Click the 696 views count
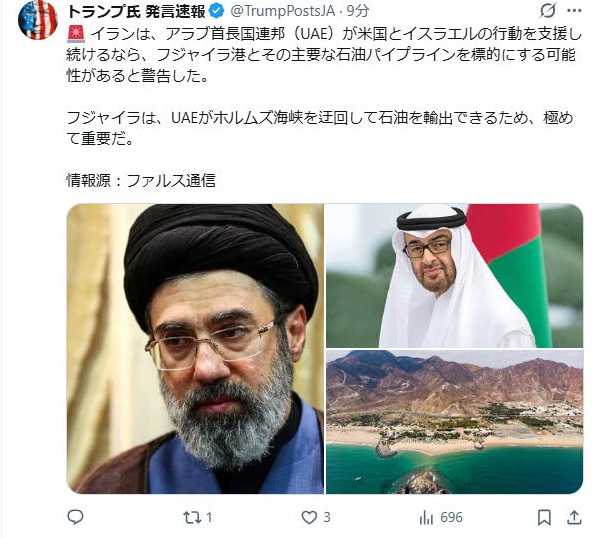 [452, 517]
